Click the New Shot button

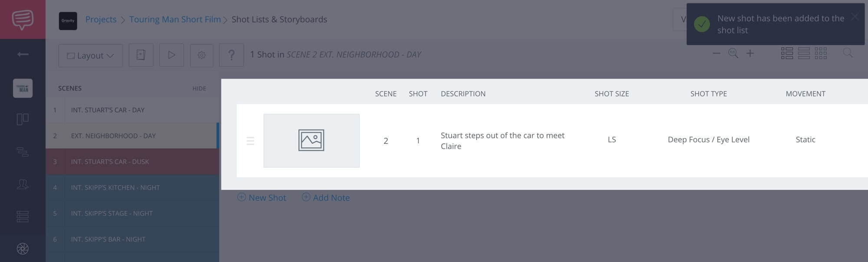[261, 197]
